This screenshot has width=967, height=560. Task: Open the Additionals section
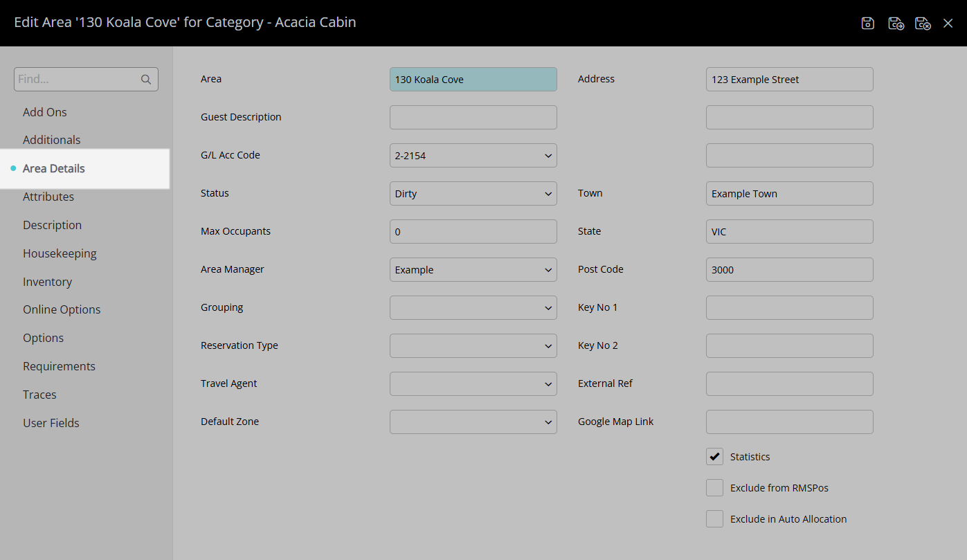pyautogui.click(x=52, y=140)
